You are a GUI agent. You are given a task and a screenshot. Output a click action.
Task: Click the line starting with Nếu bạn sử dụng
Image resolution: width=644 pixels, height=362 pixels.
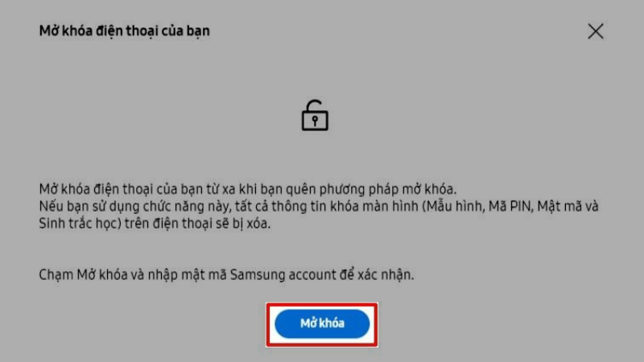pos(319,206)
